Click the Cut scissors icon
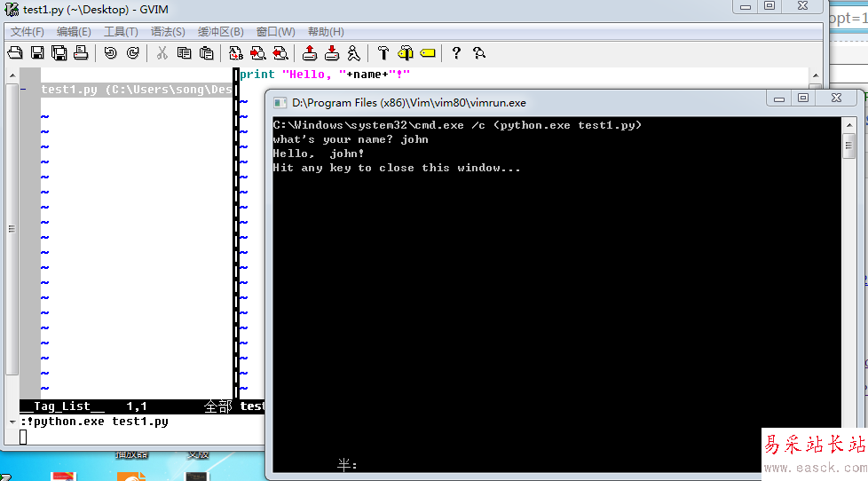 click(x=162, y=53)
